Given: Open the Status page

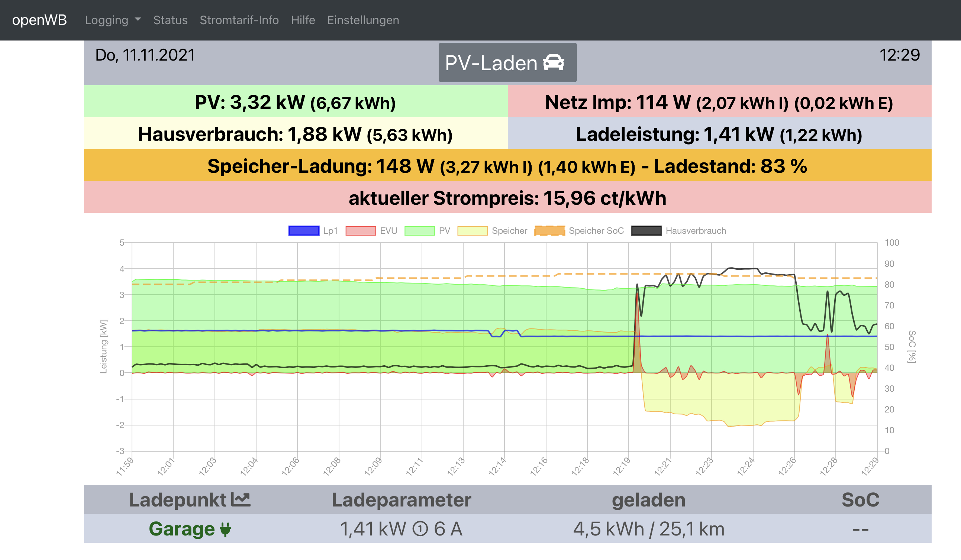Looking at the screenshot, I should [x=170, y=20].
